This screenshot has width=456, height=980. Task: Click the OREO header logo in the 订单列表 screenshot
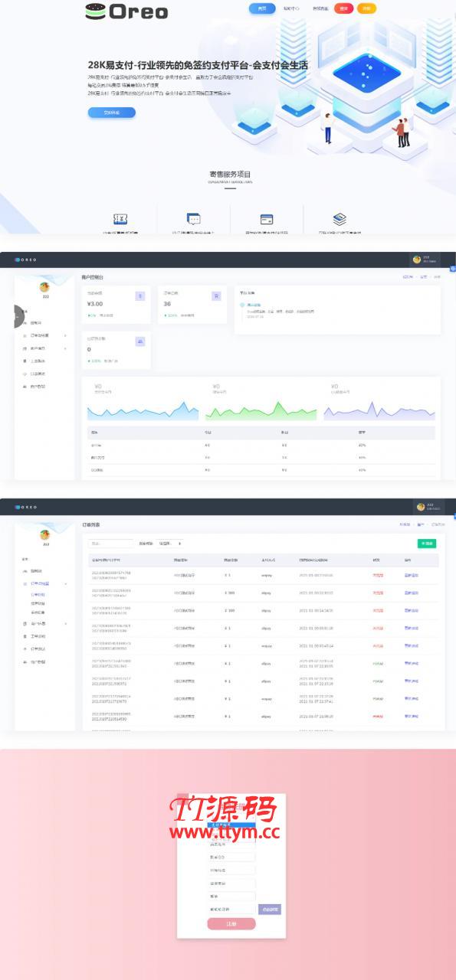coord(25,507)
